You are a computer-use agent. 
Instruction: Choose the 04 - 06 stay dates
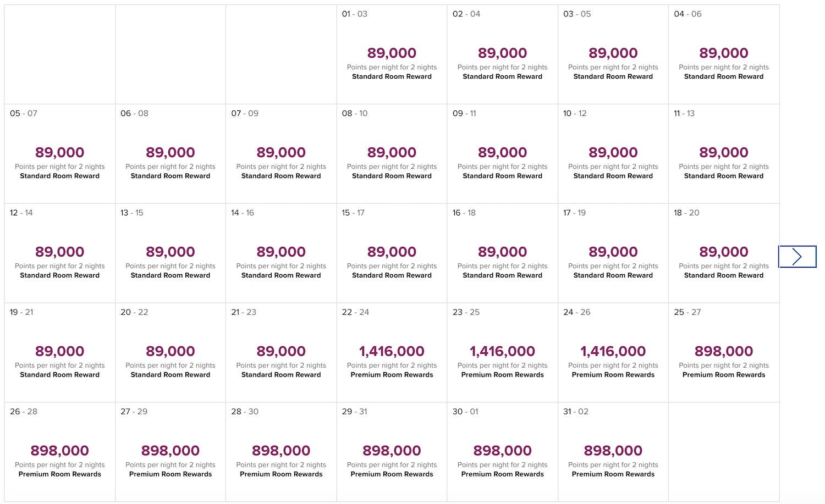[x=723, y=54]
